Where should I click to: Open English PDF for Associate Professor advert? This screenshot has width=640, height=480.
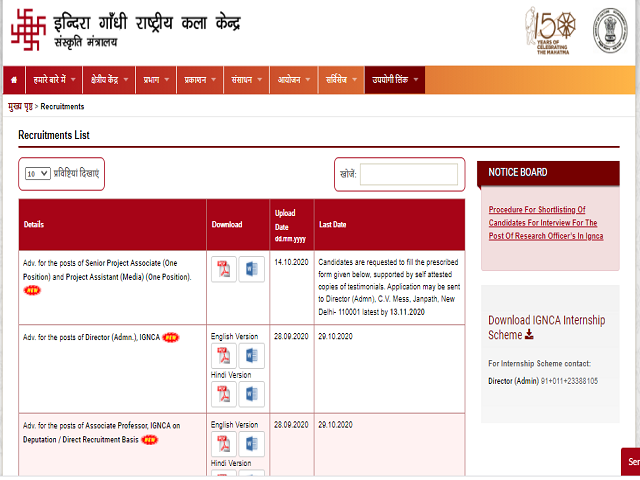224,444
